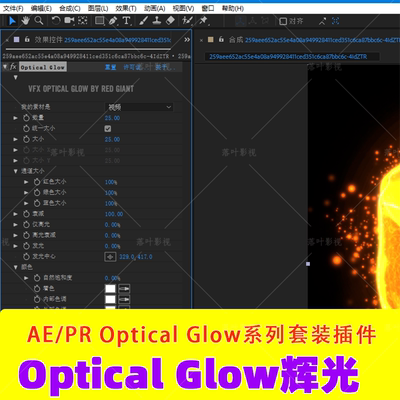Toggle the fx switch for Optical Glow
This screenshot has height=400, width=400.
(x=13, y=67)
